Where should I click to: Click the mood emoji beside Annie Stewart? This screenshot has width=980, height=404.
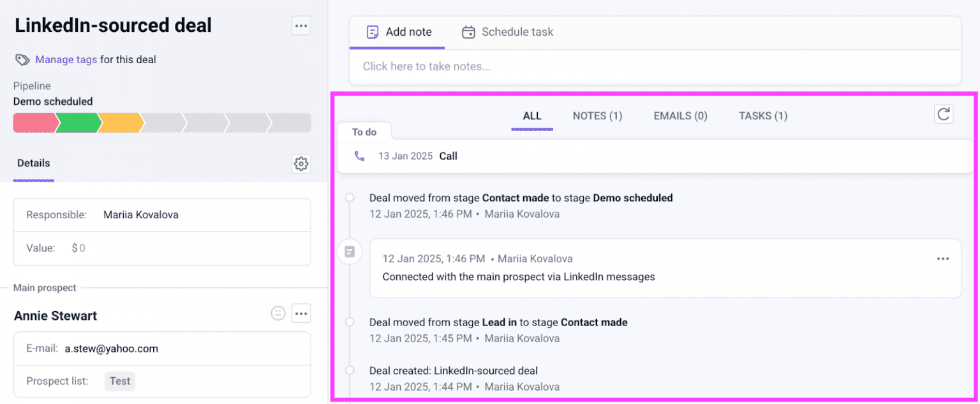pyautogui.click(x=278, y=313)
